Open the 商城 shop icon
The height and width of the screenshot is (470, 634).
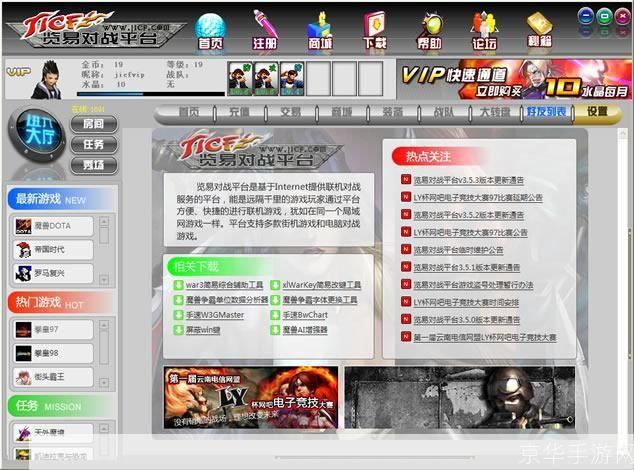coord(320,31)
